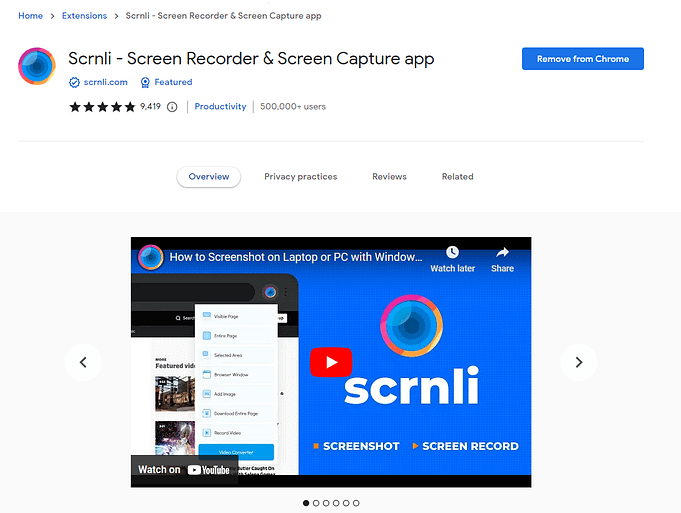Select the fourth carousel dot

tap(336, 503)
